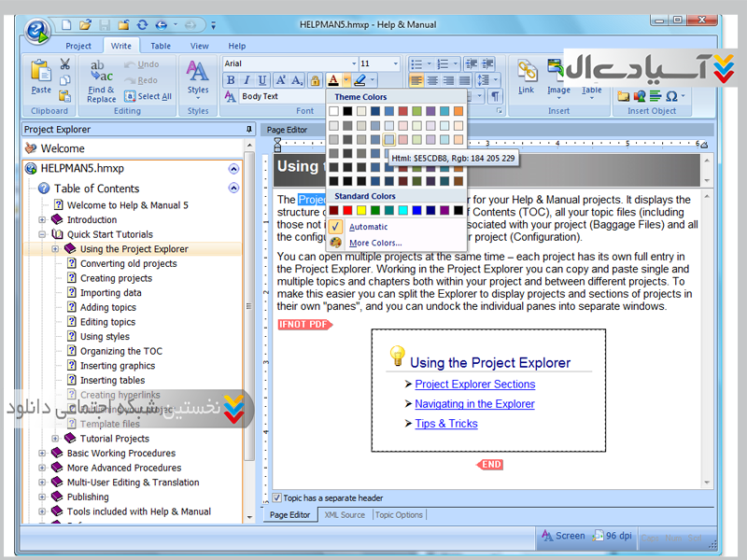Select 'Importing data' topic in tree
The height and width of the screenshot is (560, 747).
(x=112, y=293)
